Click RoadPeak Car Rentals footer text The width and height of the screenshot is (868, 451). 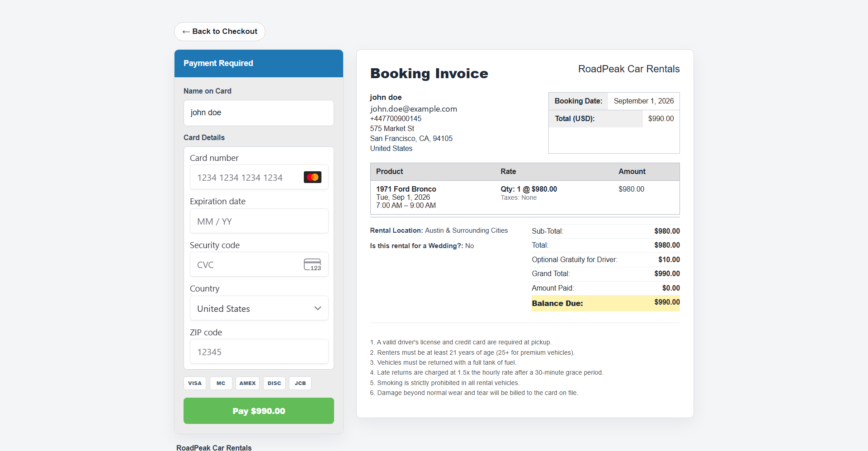tap(214, 447)
